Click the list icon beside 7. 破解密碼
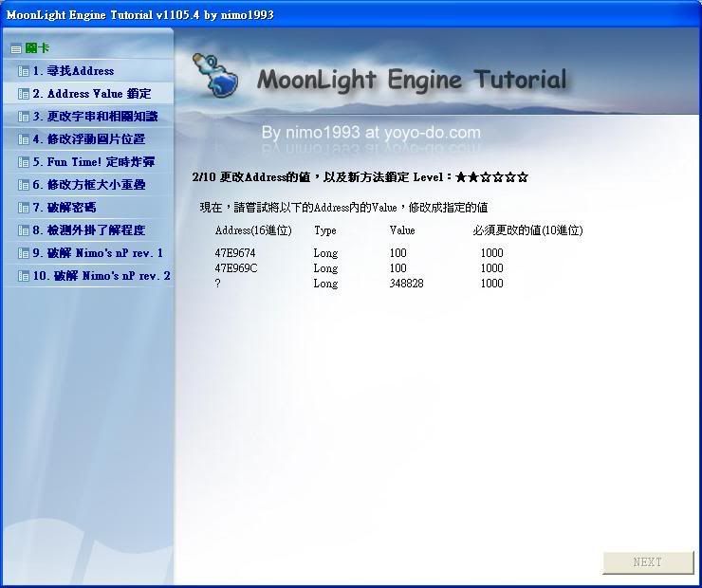The height and width of the screenshot is (588, 702). (x=24, y=208)
